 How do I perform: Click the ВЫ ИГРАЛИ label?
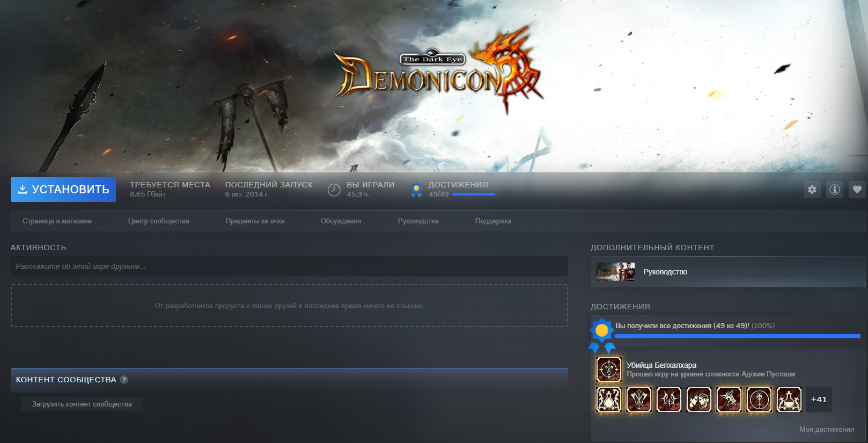pos(371,185)
